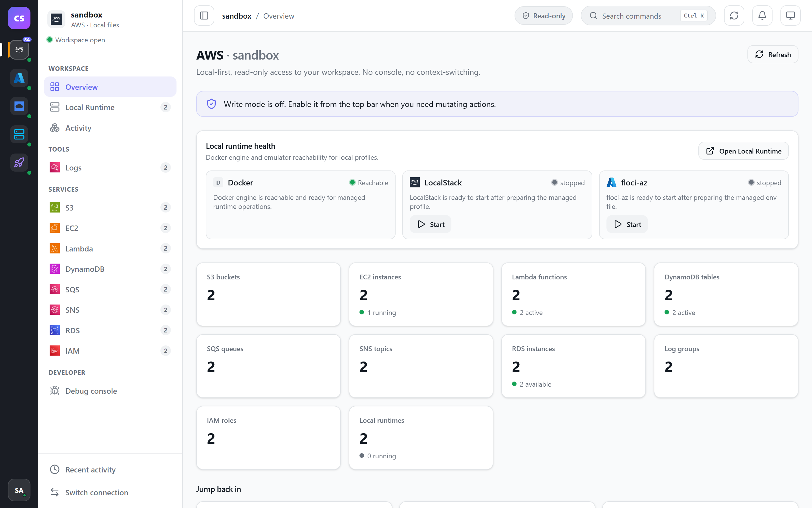
Task: Open the cyan server stack connection icon
Action: (x=19, y=134)
